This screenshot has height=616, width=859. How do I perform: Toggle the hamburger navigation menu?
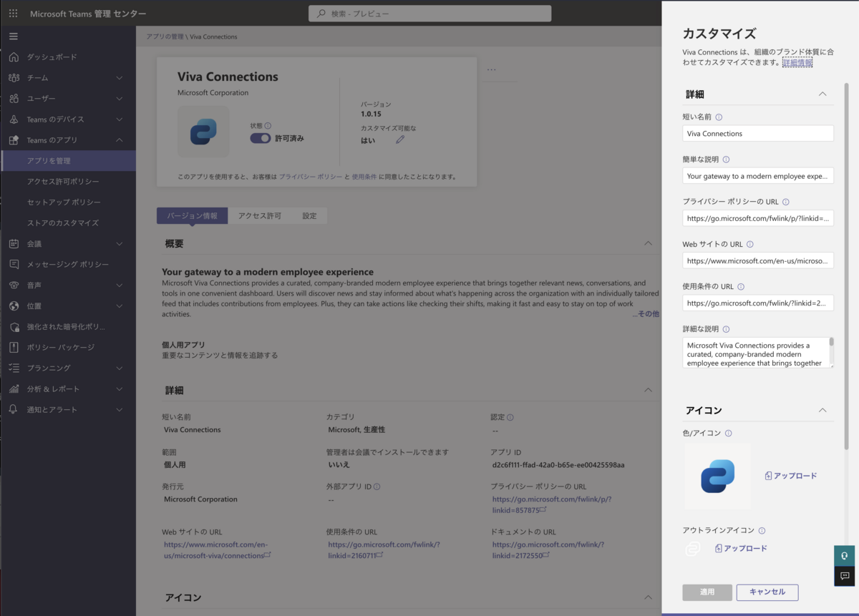tap(14, 36)
